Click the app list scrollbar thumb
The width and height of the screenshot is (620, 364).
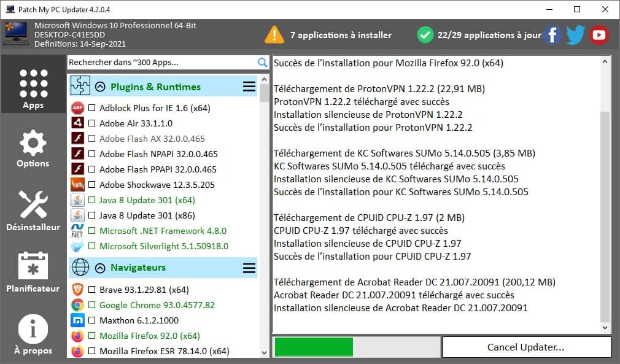[264, 93]
